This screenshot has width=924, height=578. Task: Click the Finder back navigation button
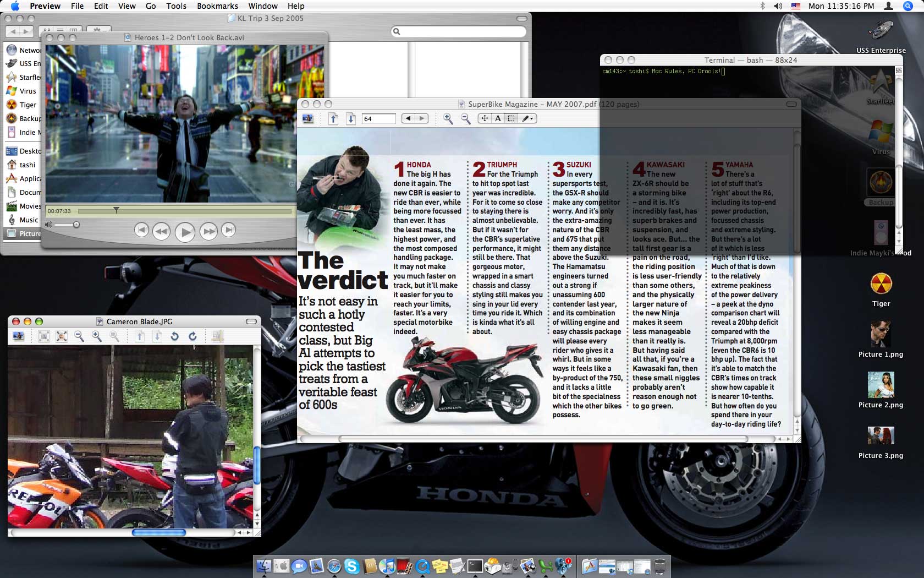click(x=13, y=31)
